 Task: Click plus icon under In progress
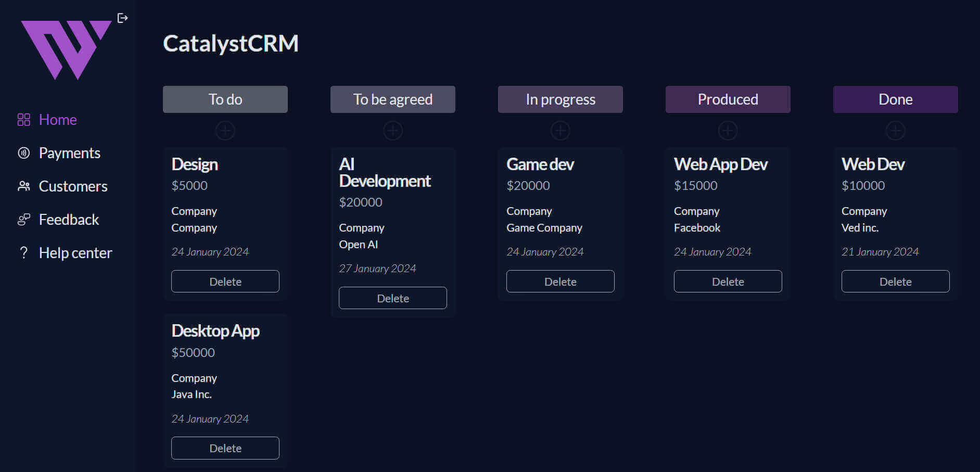561,131
